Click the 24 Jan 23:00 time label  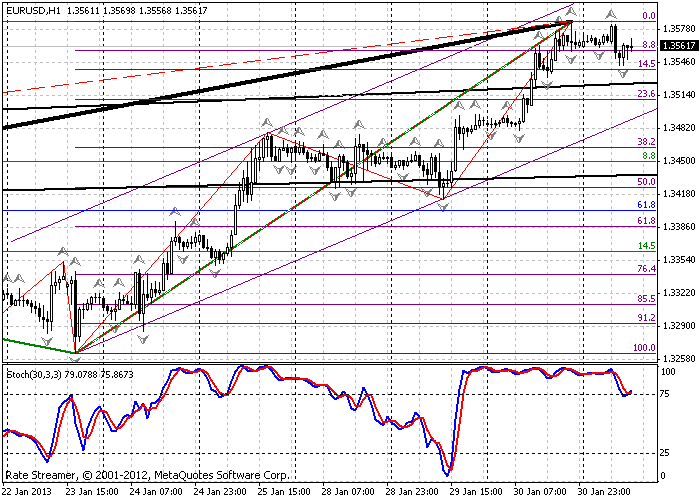[x=221, y=492]
